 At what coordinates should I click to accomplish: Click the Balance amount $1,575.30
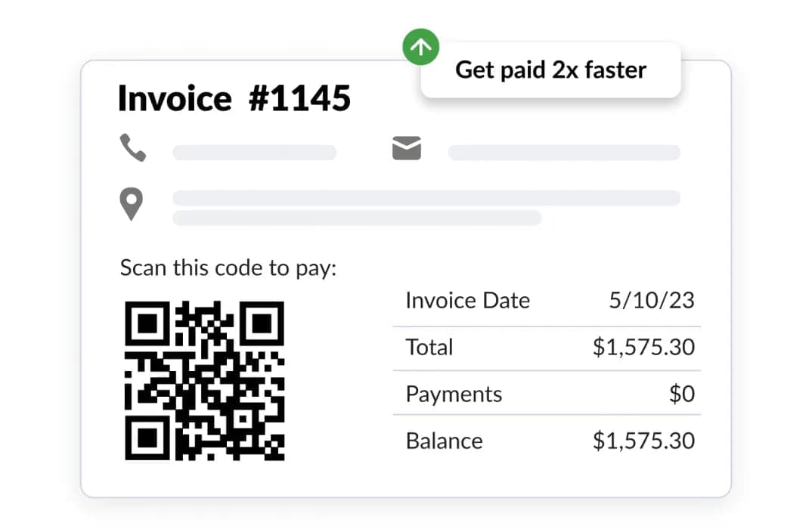[643, 441]
